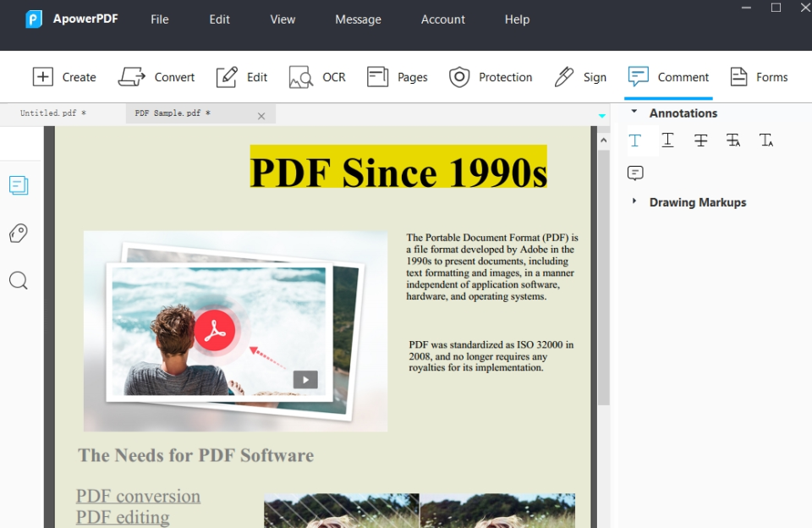Select the highlight text annotation tool
Viewport: 812px width, 528px height.
[x=636, y=140]
